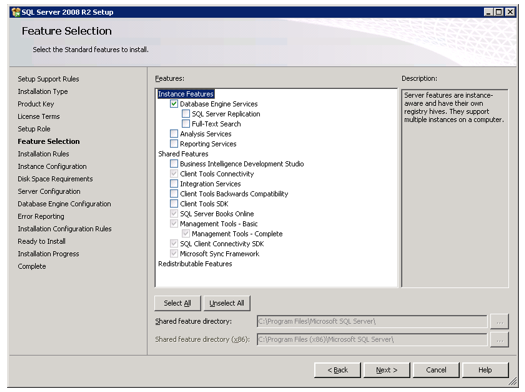
Task: Go to Installation Progress step
Action: click(49, 254)
